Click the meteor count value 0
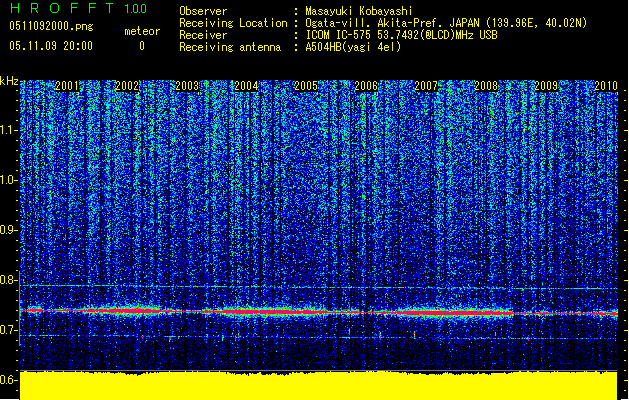This screenshot has width=629, height=400. click(142, 46)
